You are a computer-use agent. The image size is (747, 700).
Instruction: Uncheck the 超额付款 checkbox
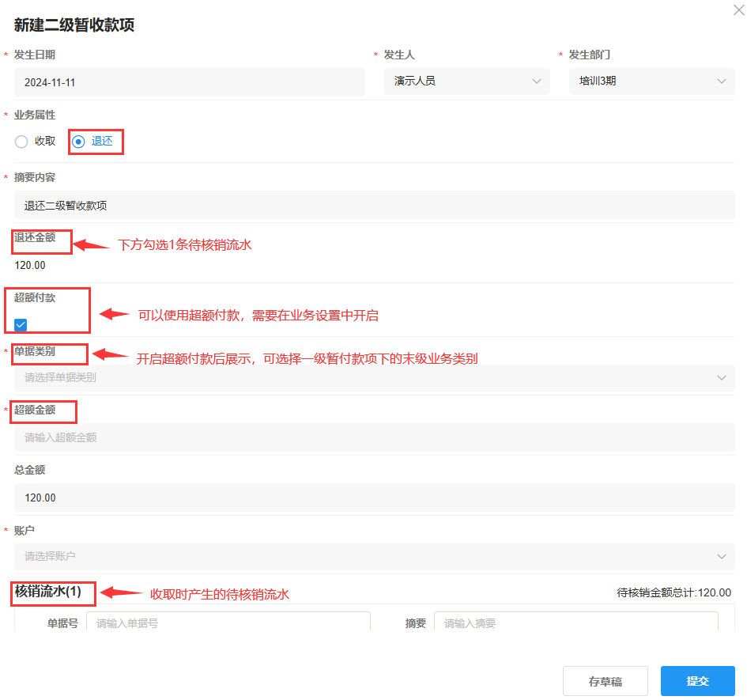pyautogui.click(x=19, y=325)
